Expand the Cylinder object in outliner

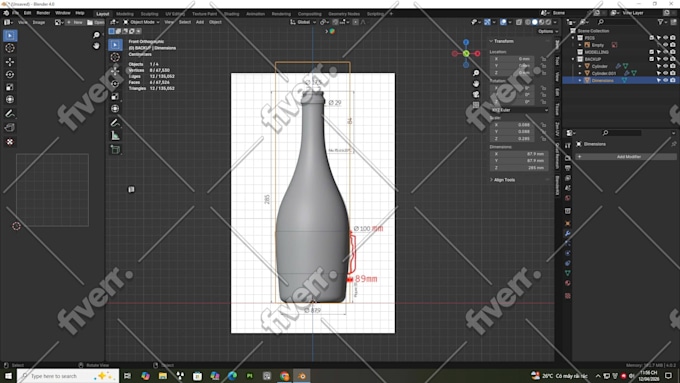(580, 66)
